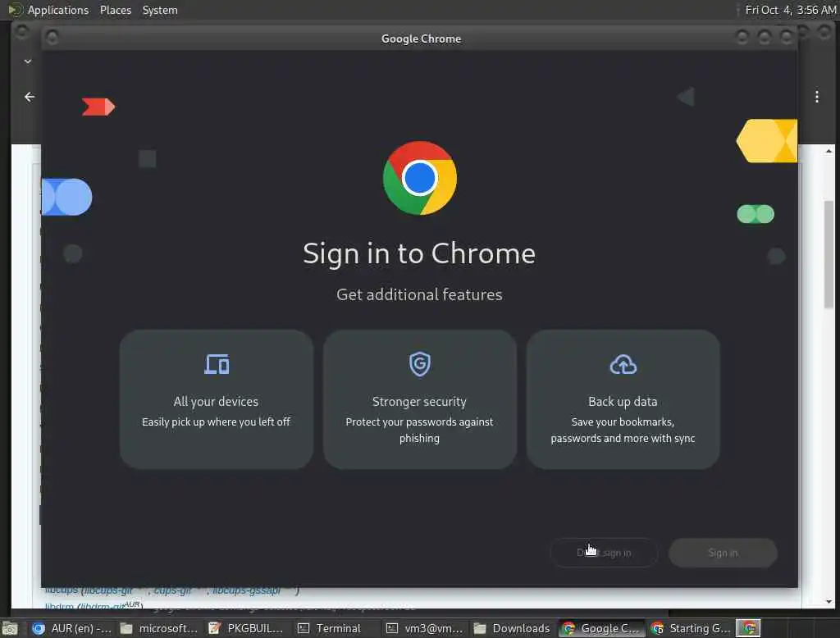
Task: Click the cloud upload icon above "Back up data"
Action: click(x=623, y=364)
